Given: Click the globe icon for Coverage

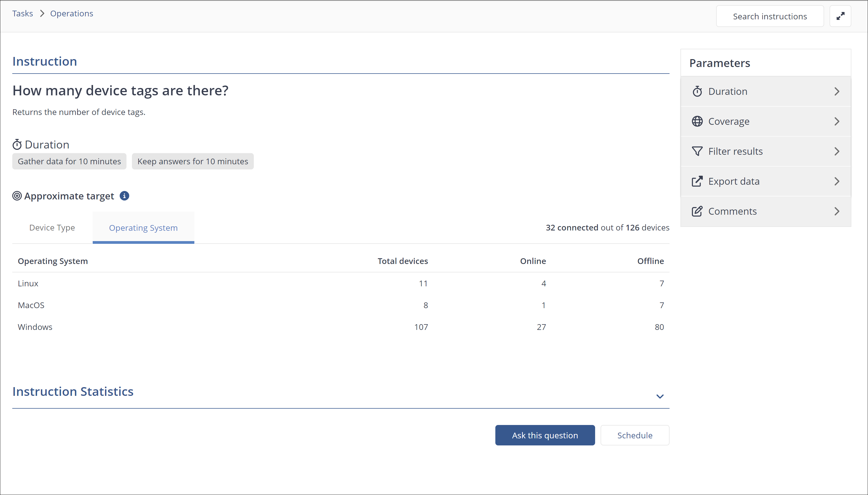Looking at the screenshot, I should pyautogui.click(x=697, y=122).
